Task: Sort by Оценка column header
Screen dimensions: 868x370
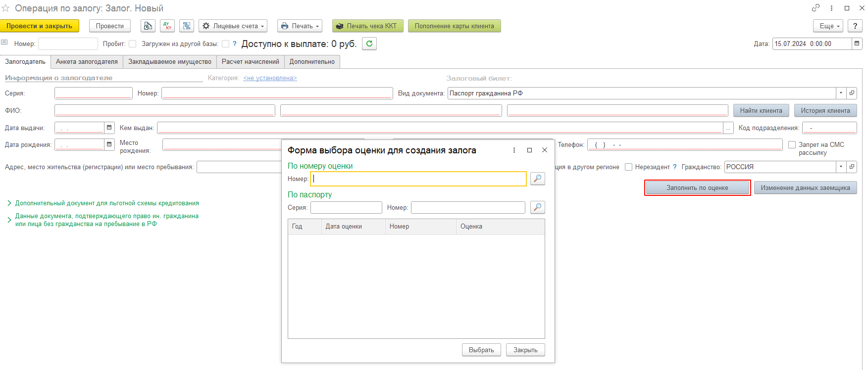Action: [500, 226]
